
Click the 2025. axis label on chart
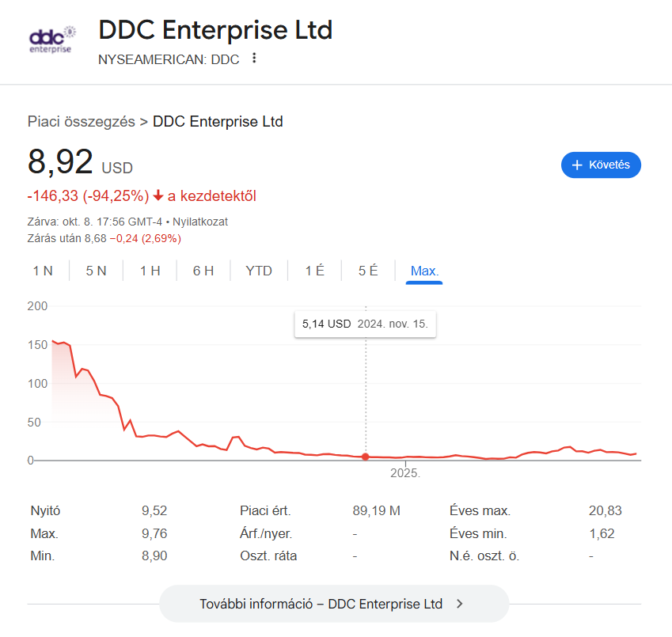pyautogui.click(x=405, y=474)
